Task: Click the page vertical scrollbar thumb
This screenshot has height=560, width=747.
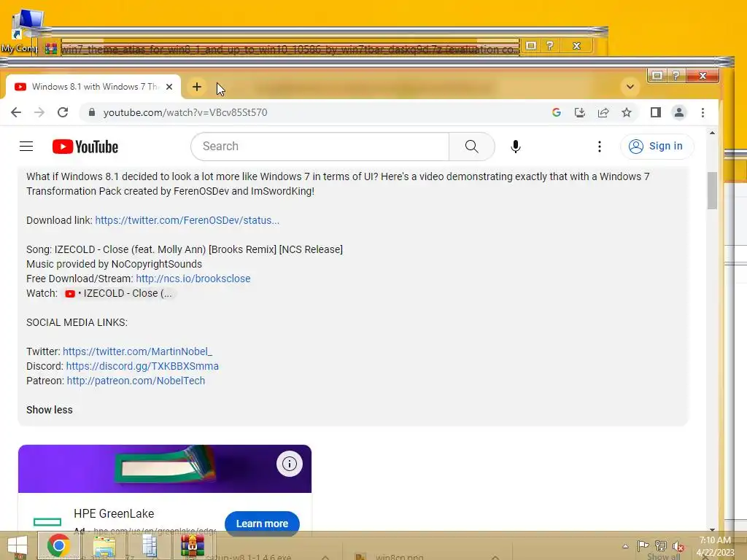Action: [712, 190]
